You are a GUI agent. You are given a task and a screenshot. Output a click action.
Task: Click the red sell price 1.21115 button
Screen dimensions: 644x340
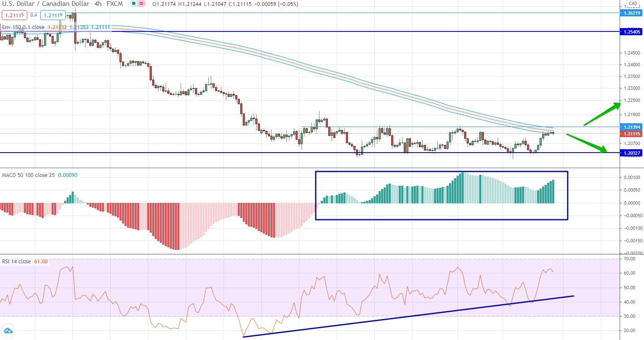[14, 16]
